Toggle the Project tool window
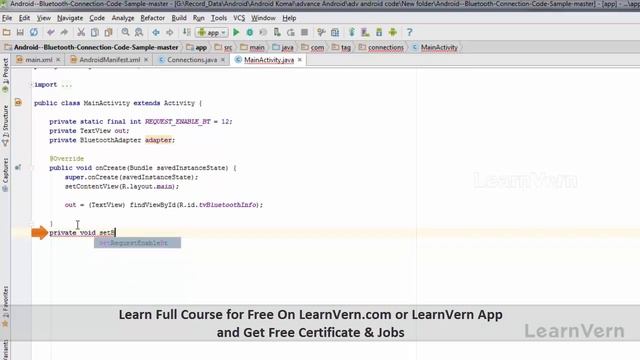This screenshot has height=360, width=640. [x=5, y=76]
